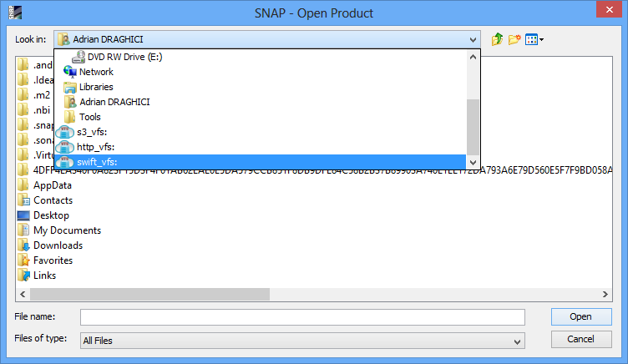Click the Tools folder icon
This screenshot has width=628, height=364.
tap(70, 117)
